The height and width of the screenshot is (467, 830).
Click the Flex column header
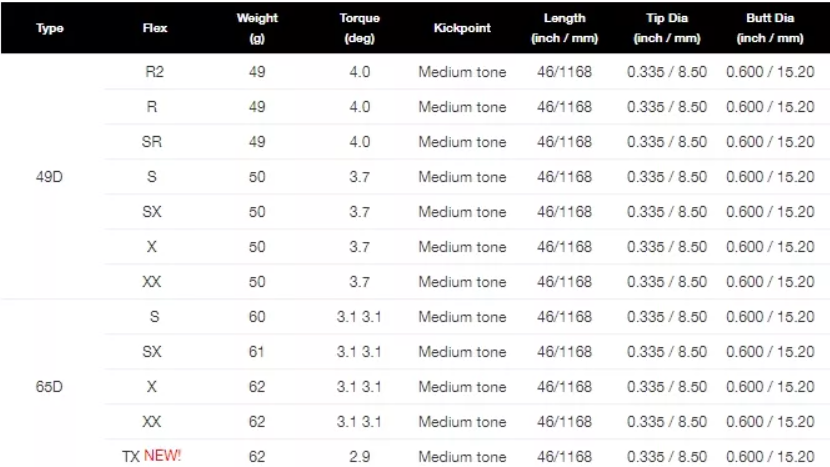click(x=154, y=28)
